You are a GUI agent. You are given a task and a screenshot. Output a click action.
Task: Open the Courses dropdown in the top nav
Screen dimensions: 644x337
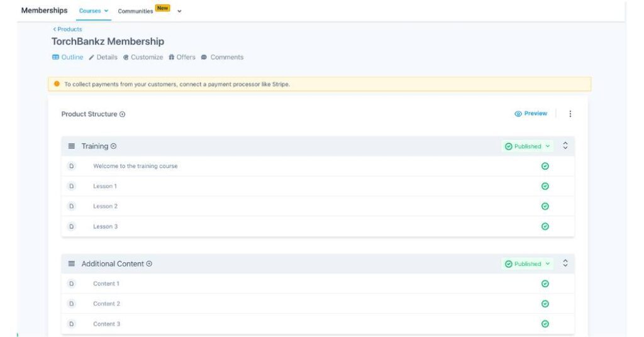click(x=94, y=11)
